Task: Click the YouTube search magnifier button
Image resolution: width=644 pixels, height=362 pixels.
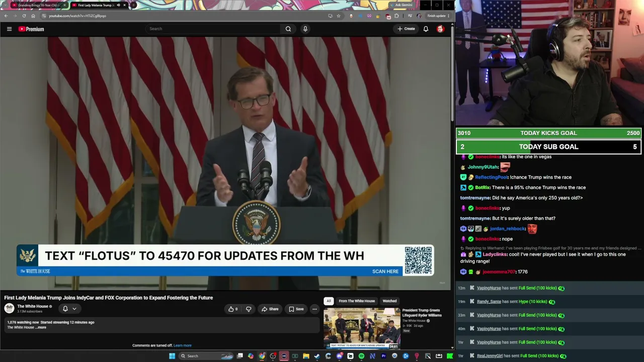Action: click(x=288, y=29)
